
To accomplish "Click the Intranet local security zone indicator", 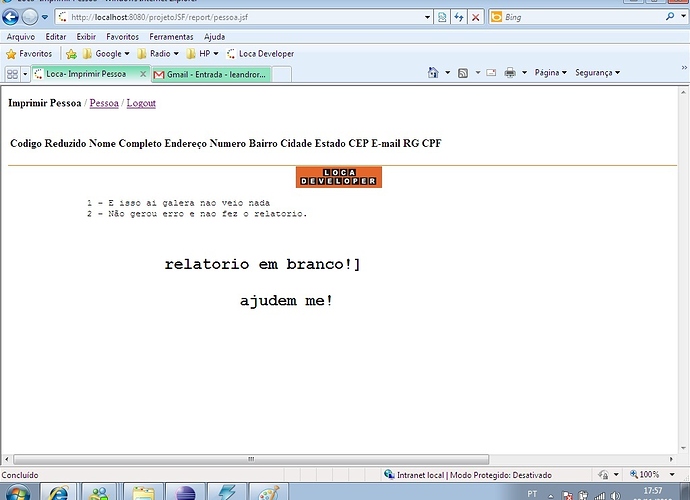I will [x=468, y=475].
